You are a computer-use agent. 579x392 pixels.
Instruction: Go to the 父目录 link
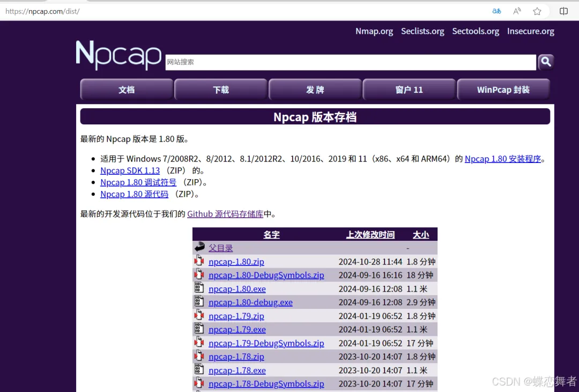click(220, 248)
